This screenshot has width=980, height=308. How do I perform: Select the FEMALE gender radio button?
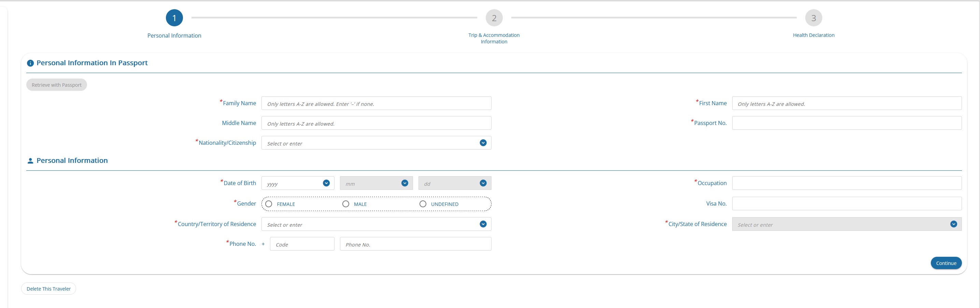click(269, 204)
